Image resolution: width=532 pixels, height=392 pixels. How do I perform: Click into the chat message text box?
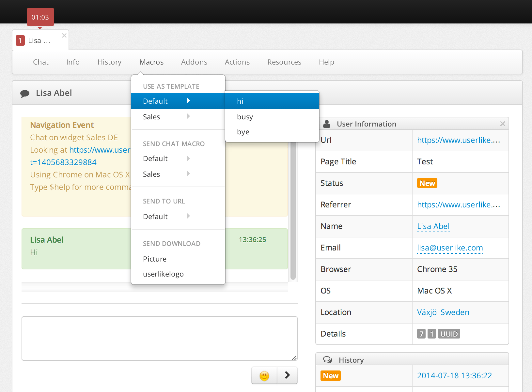pyautogui.click(x=159, y=338)
